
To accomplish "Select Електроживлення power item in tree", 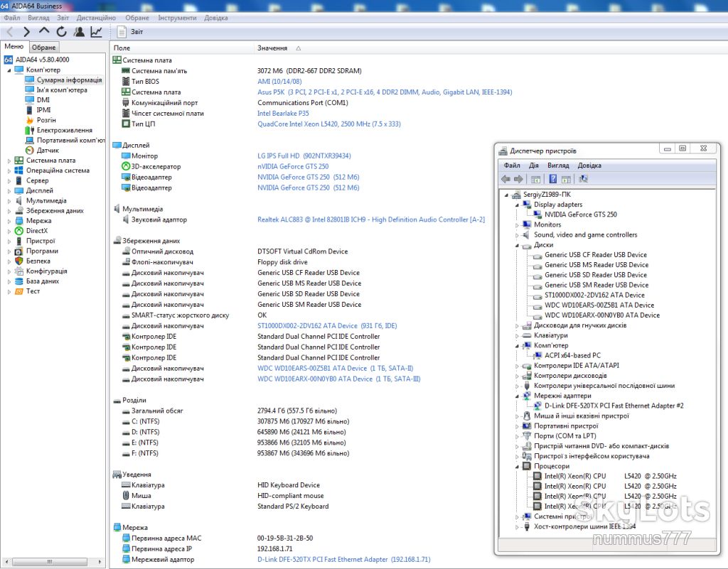I will [x=65, y=130].
